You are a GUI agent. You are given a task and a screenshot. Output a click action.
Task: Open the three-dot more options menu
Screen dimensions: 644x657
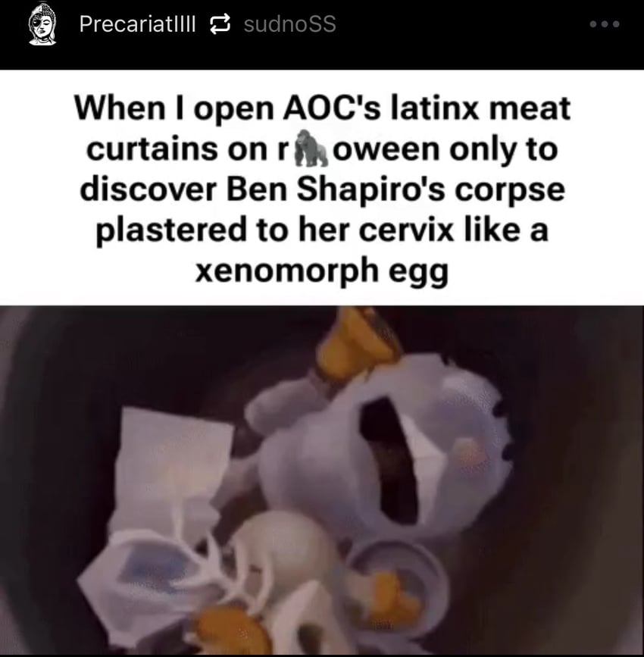[x=605, y=24]
